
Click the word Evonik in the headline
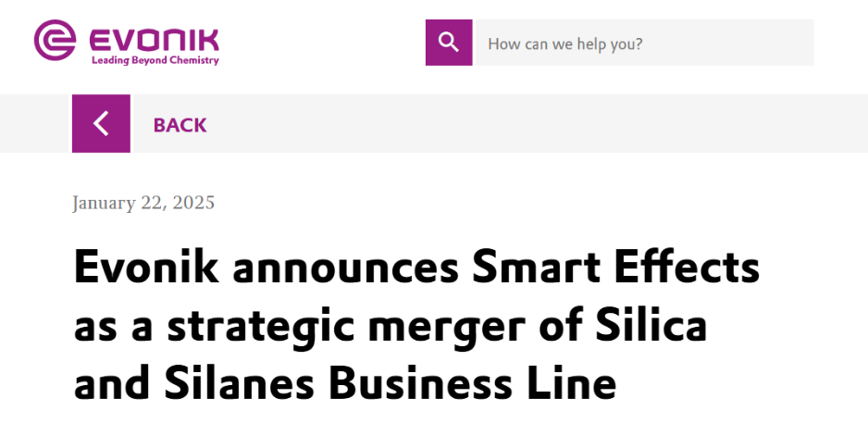147,267
